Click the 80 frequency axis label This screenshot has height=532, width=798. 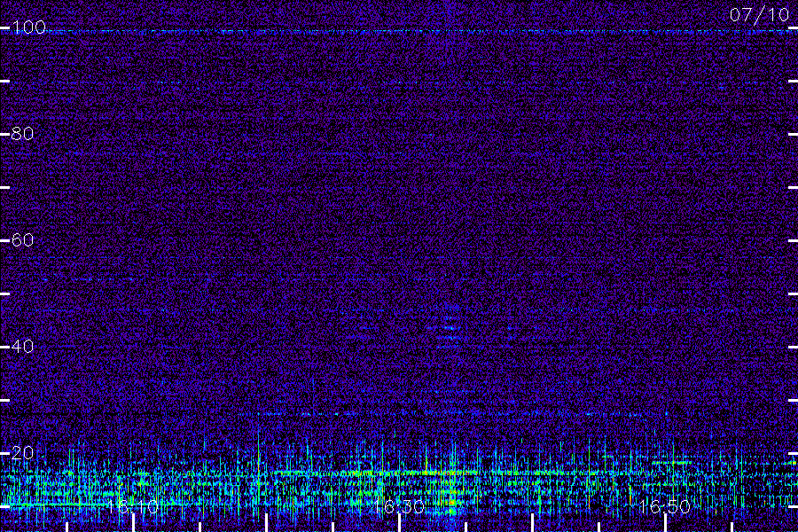click(22, 133)
